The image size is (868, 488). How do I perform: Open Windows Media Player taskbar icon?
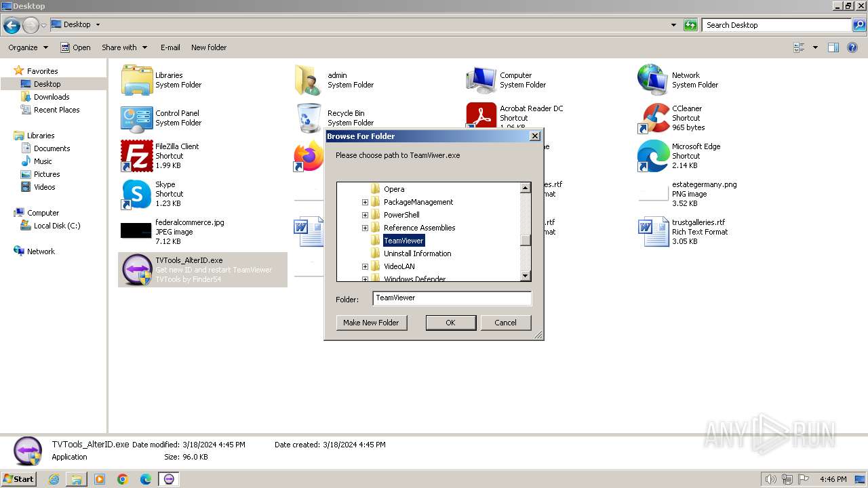pos(100,479)
